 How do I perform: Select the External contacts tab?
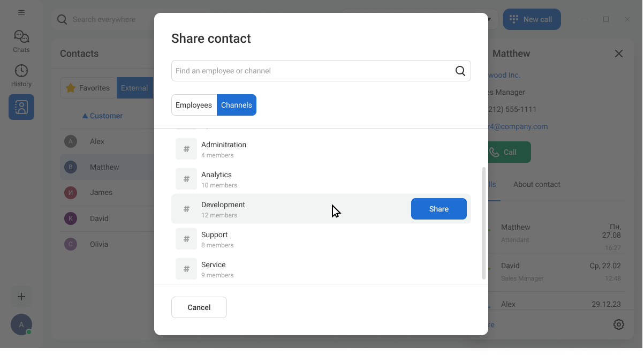(x=134, y=88)
